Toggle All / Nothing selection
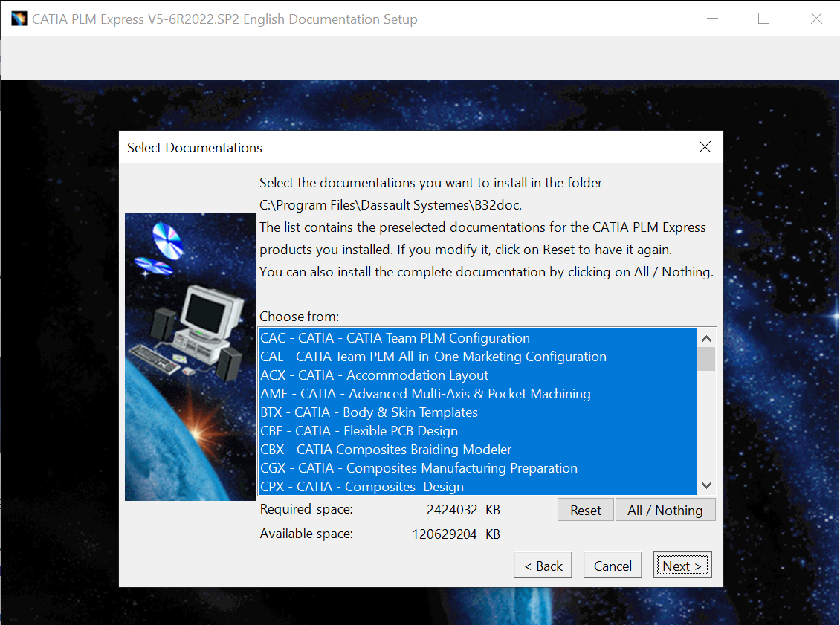 tap(665, 510)
